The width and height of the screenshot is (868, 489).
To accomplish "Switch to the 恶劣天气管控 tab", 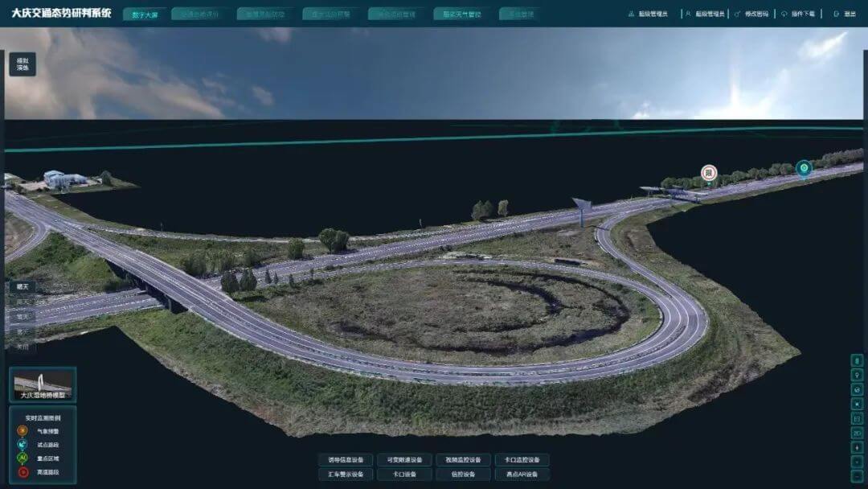I will [x=462, y=14].
